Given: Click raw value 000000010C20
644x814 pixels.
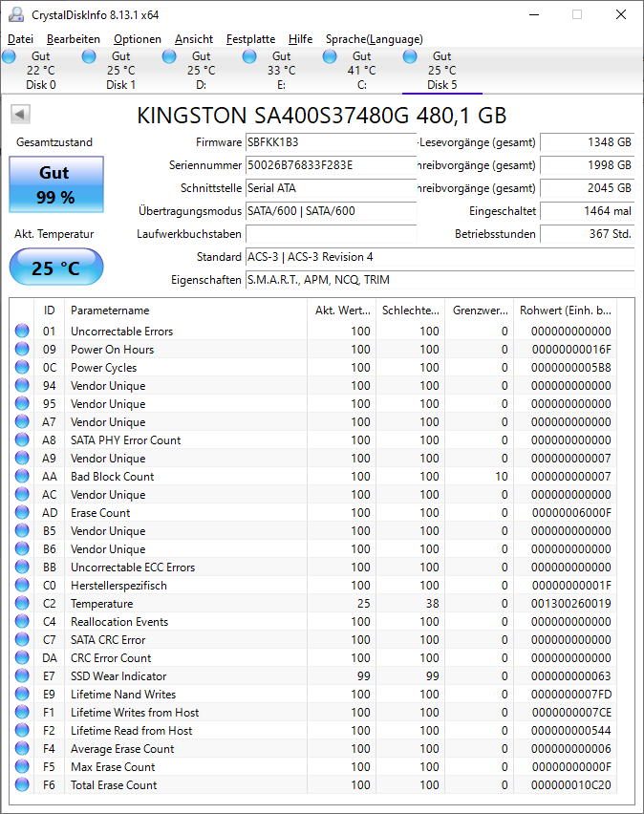Looking at the screenshot, I should [570, 785].
